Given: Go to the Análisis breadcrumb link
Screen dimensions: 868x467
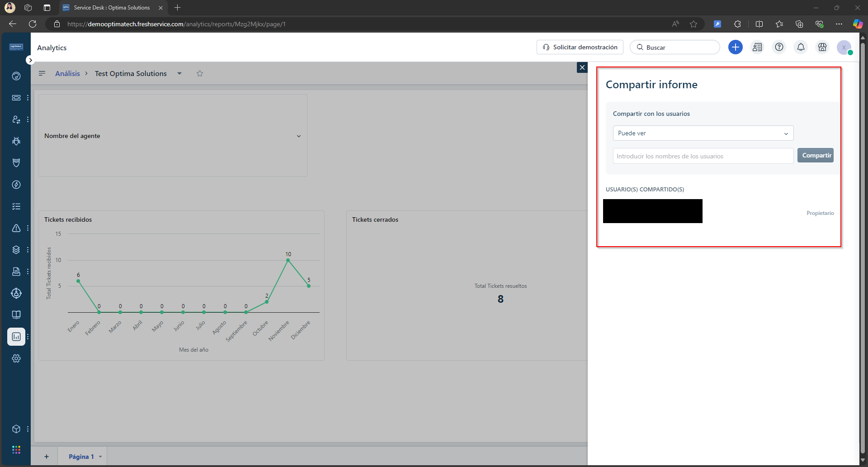Looking at the screenshot, I should [67, 74].
